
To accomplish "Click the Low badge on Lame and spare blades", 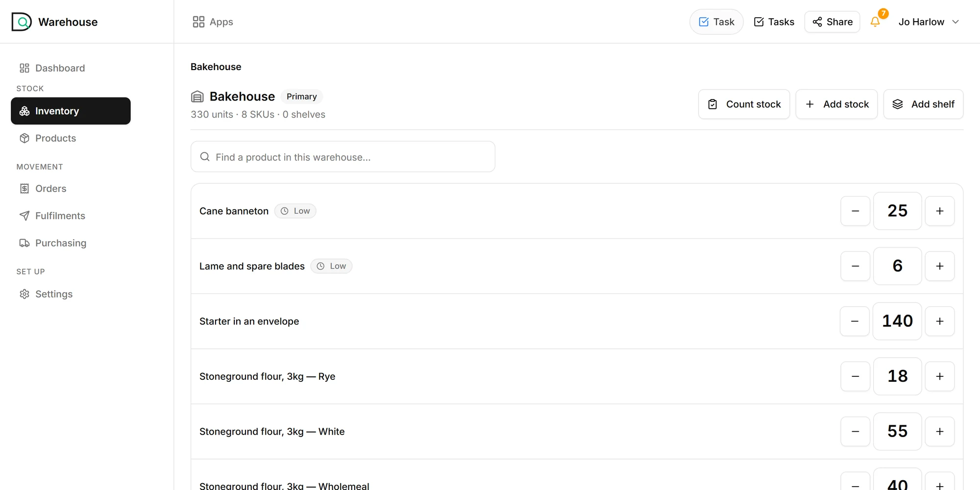I will (x=331, y=266).
